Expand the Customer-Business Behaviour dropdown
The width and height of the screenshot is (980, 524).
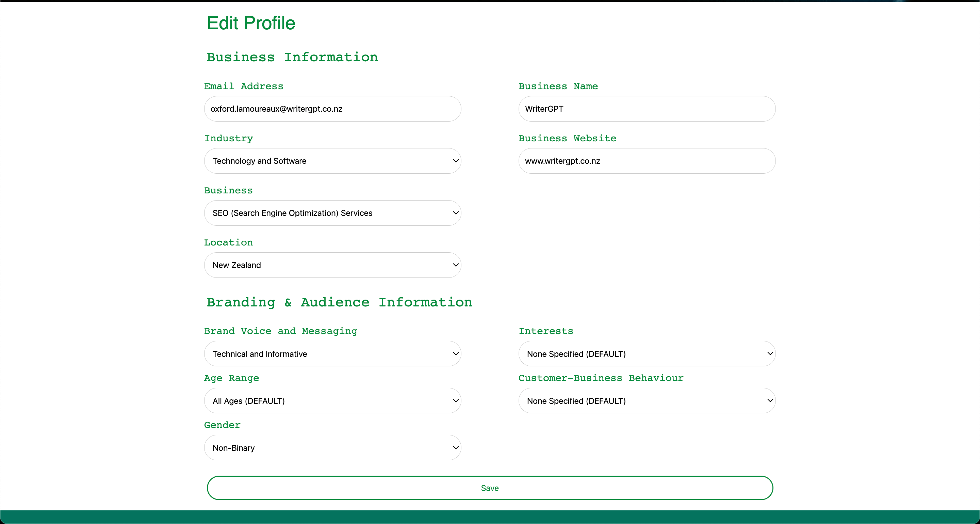[647, 401]
